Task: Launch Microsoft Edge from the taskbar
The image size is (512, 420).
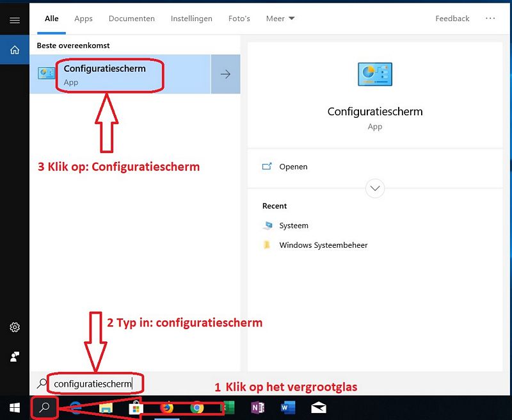Action: pyautogui.click(x=74, y=407)
